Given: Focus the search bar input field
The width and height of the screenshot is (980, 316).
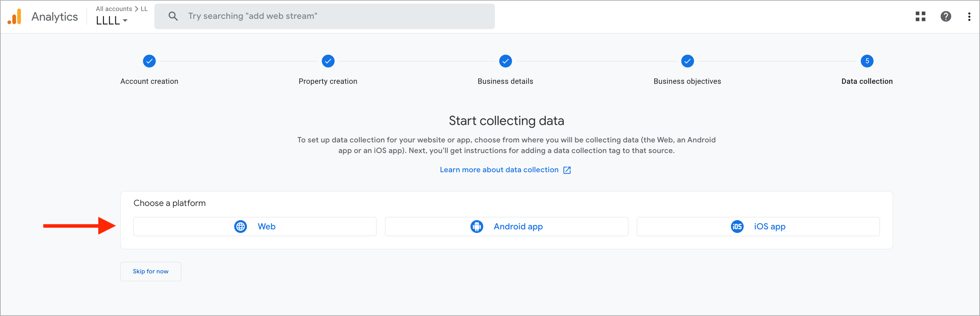Looking at the screenshot, I should [325, 16].
